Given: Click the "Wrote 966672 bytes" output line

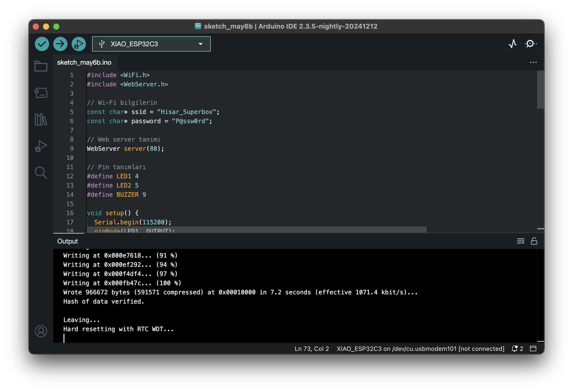Looking at the screenshot, I should (240, 292).
